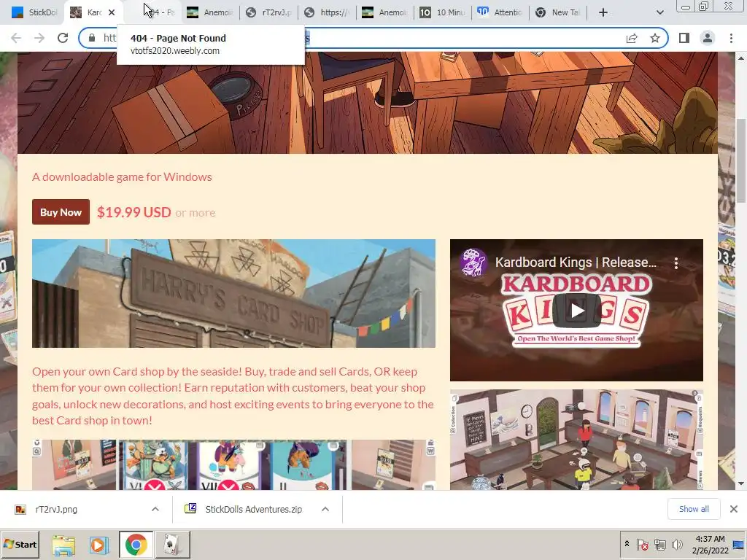This screenshot has width=747, height=560.
Task: Click the vertical scrollbar thumb
Action: point(741,160)
